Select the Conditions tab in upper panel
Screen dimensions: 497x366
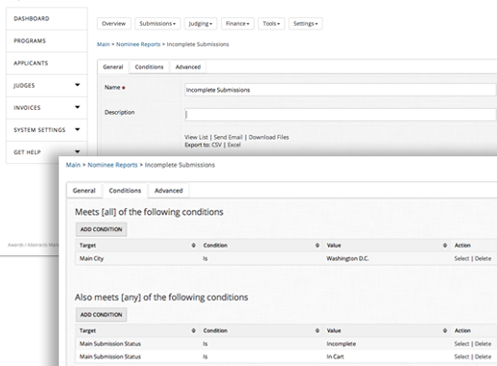coord(149,67)
